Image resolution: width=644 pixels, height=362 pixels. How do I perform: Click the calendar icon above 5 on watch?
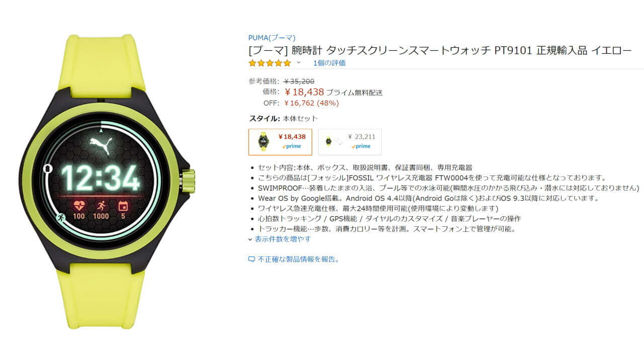coord(123,206)
